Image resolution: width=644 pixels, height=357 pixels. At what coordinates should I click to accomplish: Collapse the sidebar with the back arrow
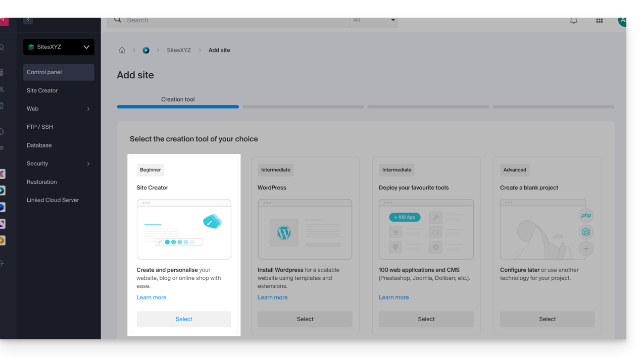28,20
